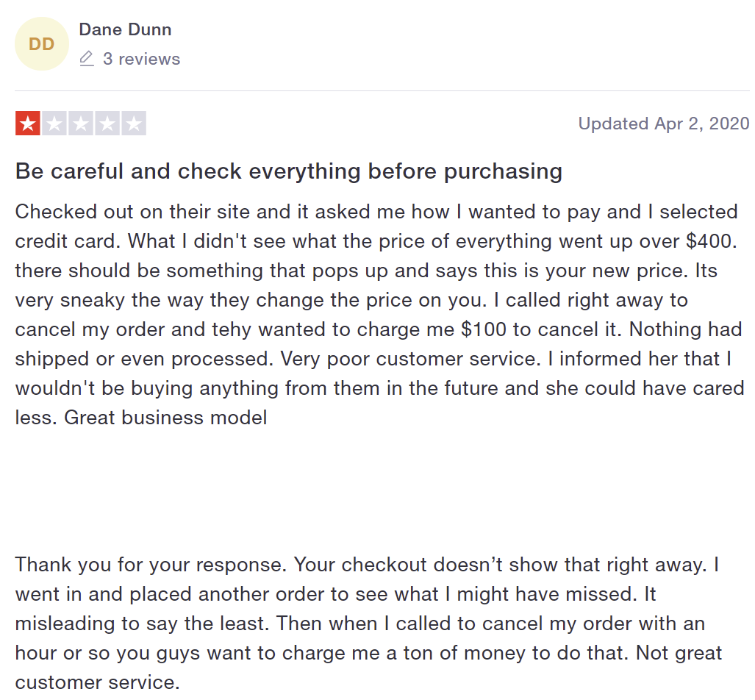The height and width of the screenshot is (700, 755).
Task: Click the first red rating star
Action: [x=28, y=124]
